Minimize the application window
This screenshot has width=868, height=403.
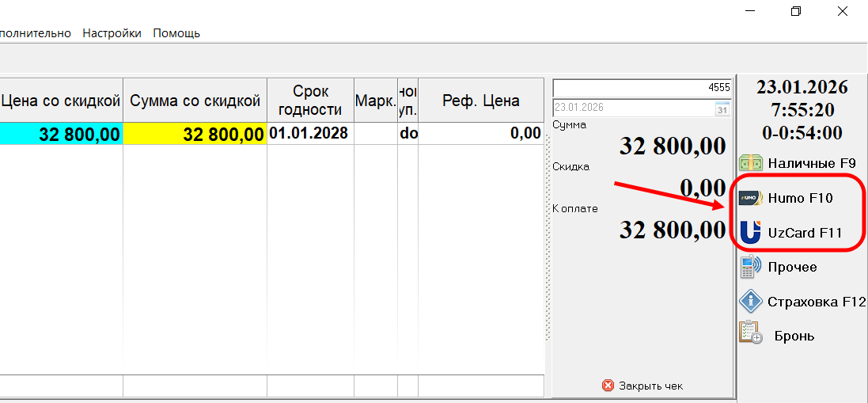point(750,11)
